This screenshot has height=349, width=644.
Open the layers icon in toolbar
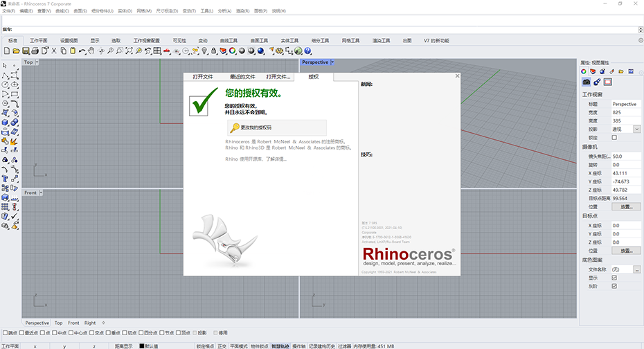223,51
